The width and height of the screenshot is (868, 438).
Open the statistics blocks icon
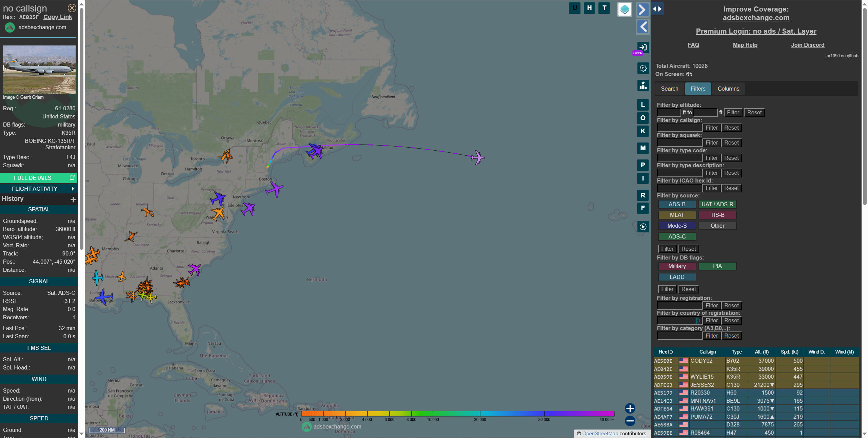(643, 85)
